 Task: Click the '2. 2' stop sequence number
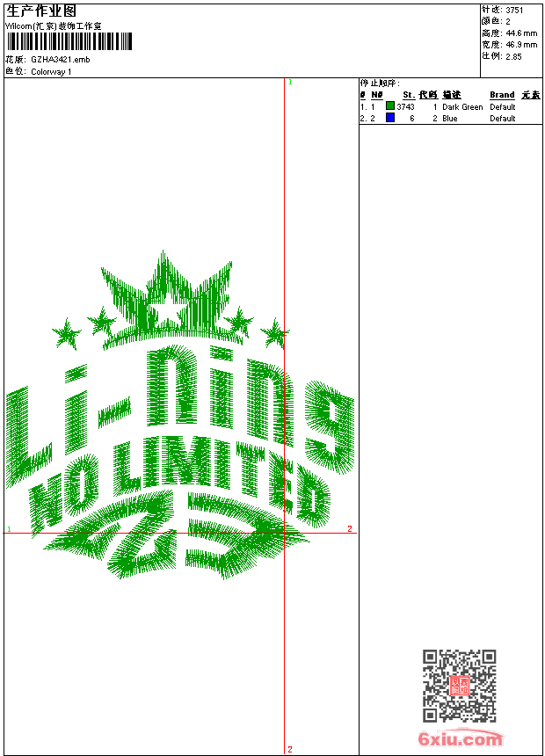(367, 118)
